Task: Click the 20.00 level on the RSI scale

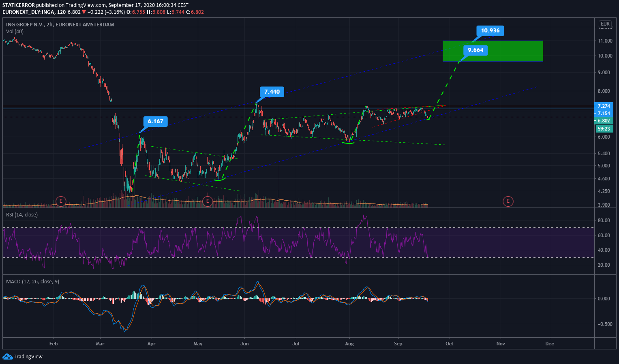Action: coord(604,265)
